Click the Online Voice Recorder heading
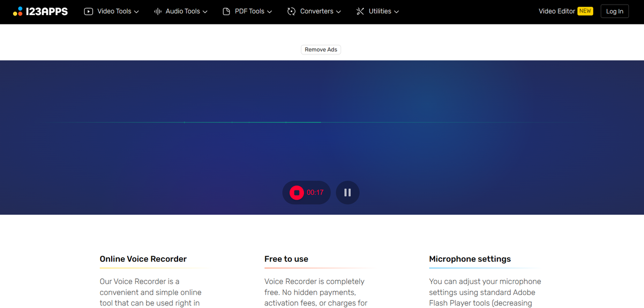The width and height of the screenshot is (644, 308). (143, 259)
